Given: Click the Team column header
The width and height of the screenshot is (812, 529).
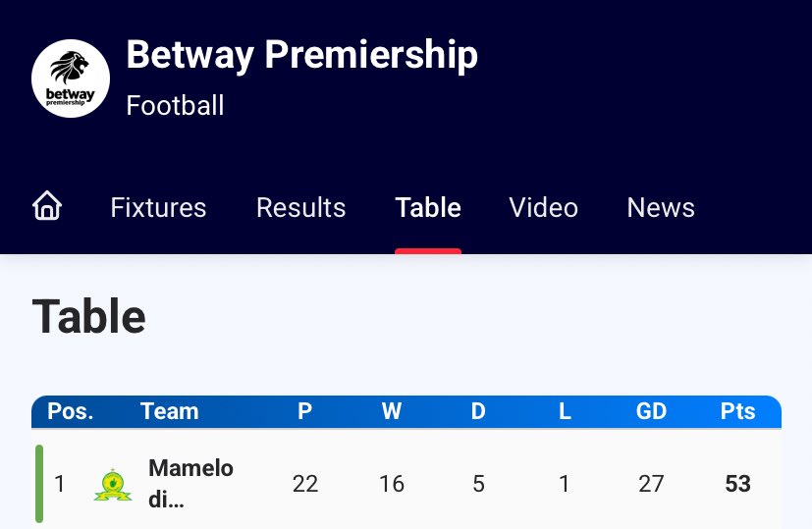Looking at the screenshot, I should point(170,411).
